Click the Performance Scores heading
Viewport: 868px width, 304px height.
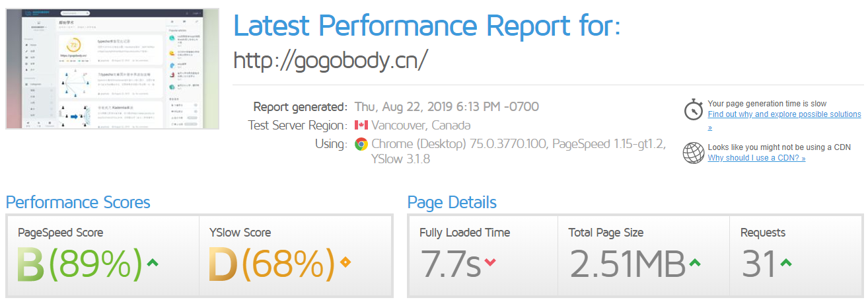click(78, 202)
